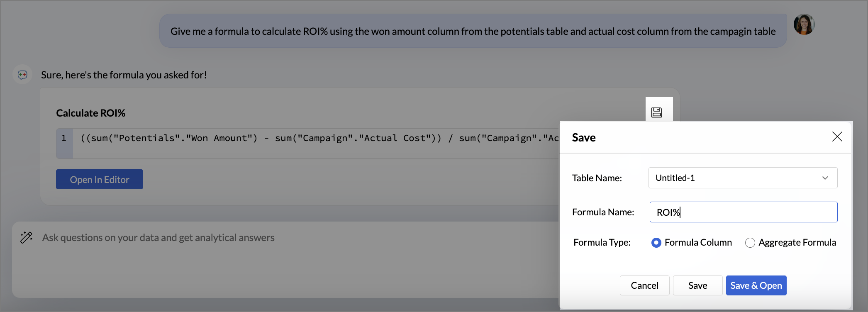Open the formula with Open In Editor
Screen dimensions: 868x312
tap(100, 179)
